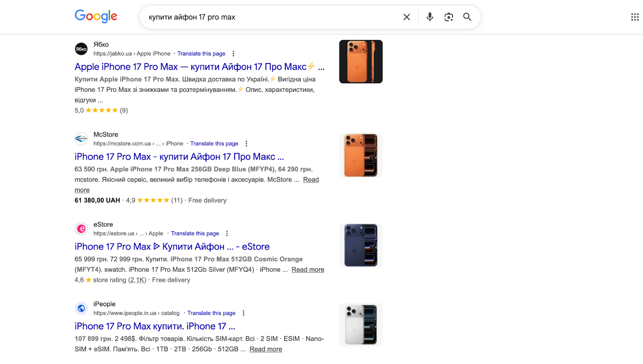Open the Google apps grid
The image size is (643, 364).
point(635,17)
